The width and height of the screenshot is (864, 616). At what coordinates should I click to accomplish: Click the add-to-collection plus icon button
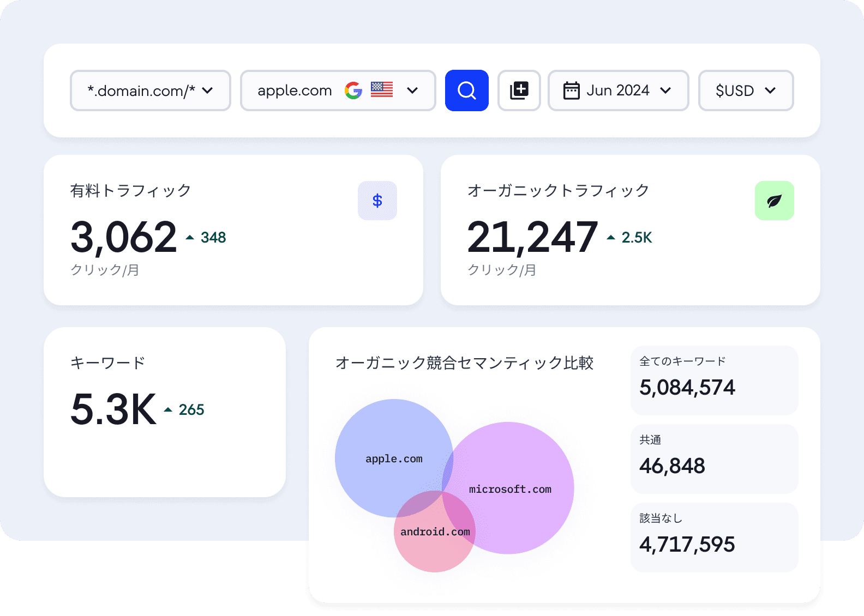(519, 90)
